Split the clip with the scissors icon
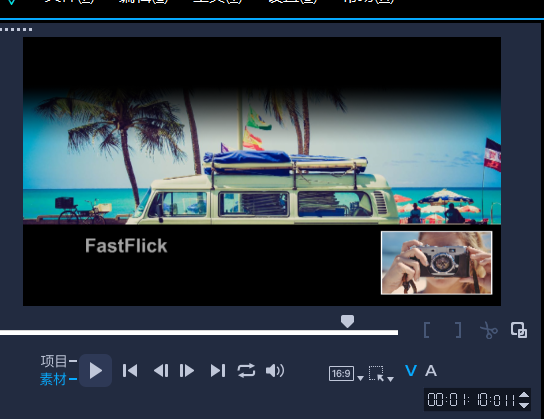 tap(488, 330)
